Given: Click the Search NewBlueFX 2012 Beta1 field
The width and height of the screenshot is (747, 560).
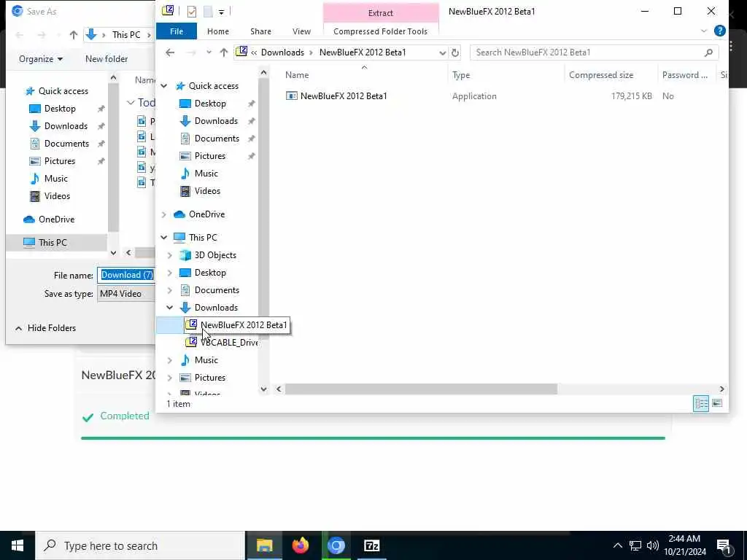Looking at the screenshot, I should 587,52.
